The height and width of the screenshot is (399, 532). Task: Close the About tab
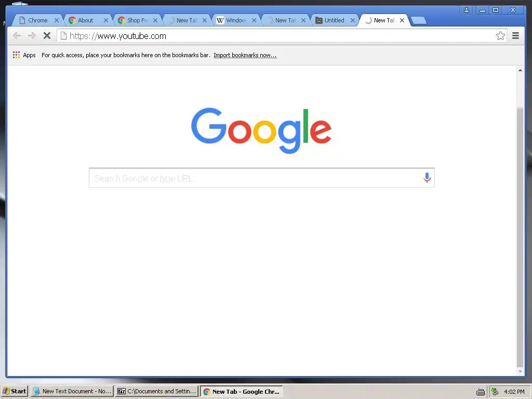(106, 20)
